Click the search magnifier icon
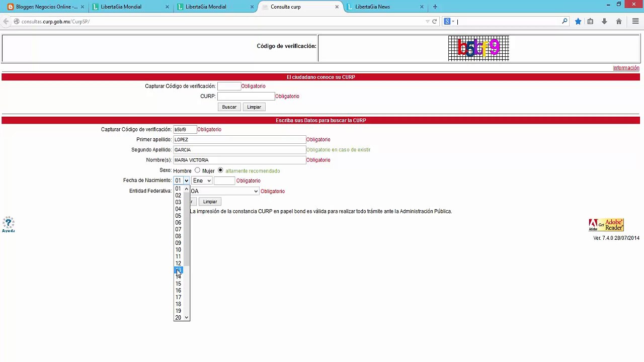This screenshot has width=644, height=362. point(565,21)
